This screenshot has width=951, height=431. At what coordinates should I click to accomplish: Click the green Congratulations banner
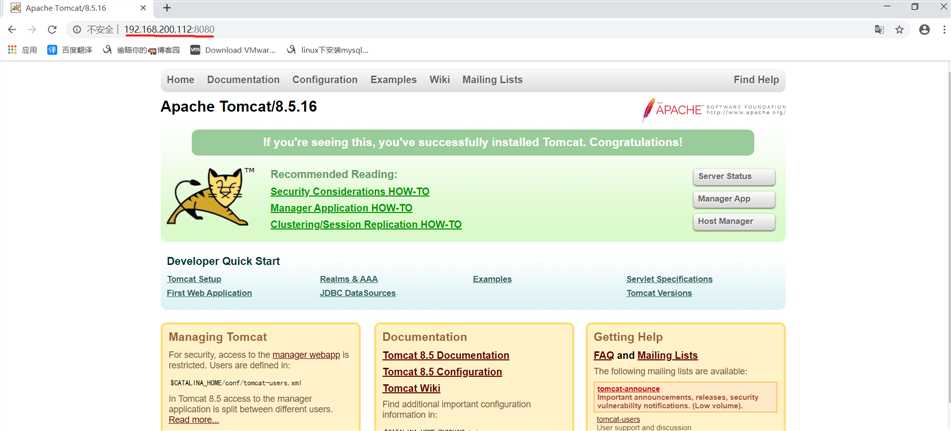point(473,142)
